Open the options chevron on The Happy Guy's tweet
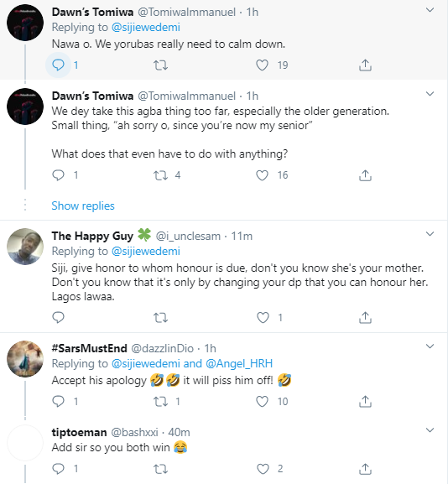 [x=430, y=234]
